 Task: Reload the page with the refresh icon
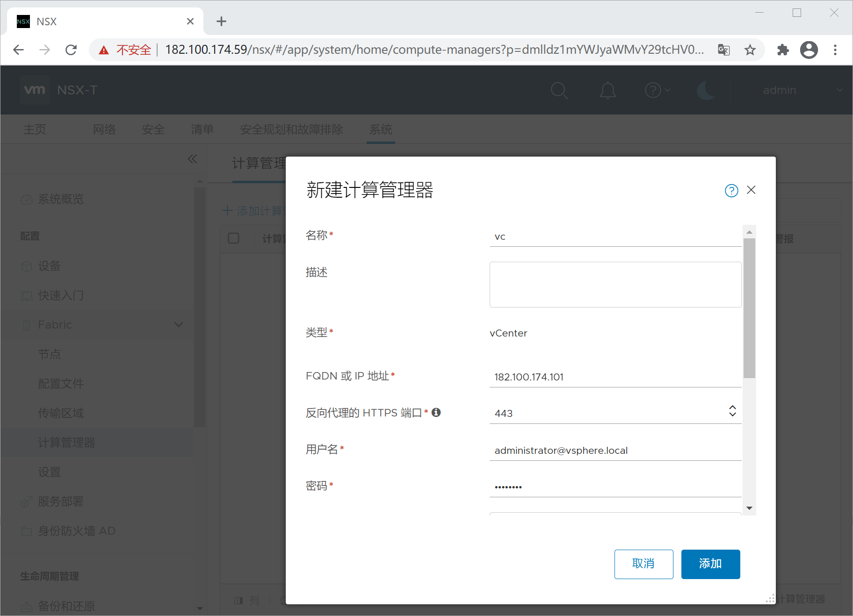(71, 50)
